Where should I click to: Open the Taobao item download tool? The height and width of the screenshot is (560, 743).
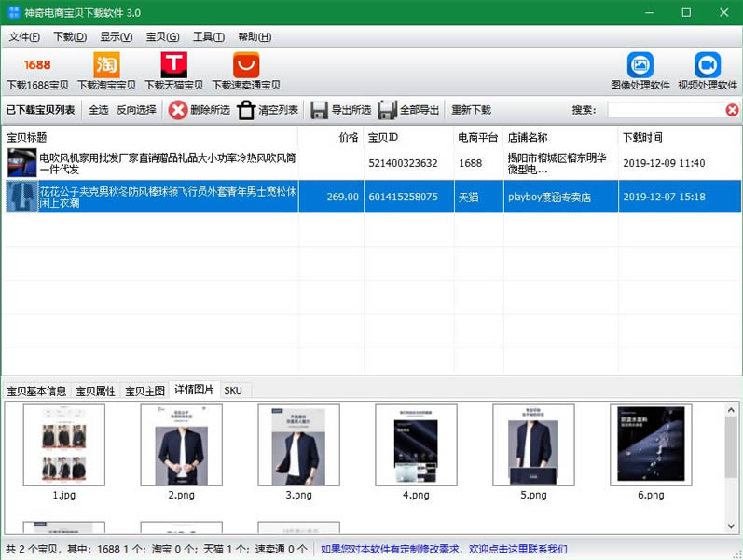click(x=106, y=65)
